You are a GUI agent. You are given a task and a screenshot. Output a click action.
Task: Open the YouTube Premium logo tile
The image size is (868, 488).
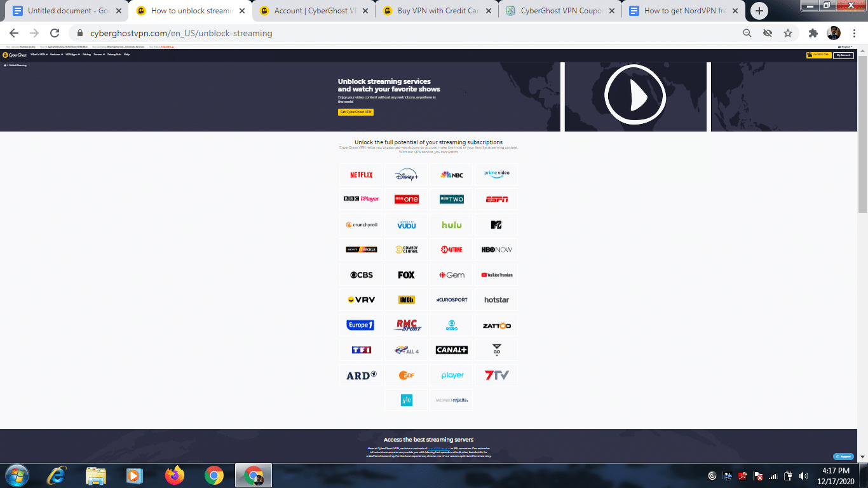497,275
